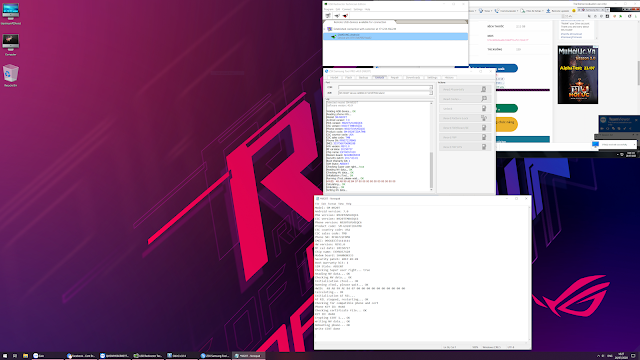Open Edit menu in USB Redirector
The image size is (640, 360).
[x=338, y=9]
